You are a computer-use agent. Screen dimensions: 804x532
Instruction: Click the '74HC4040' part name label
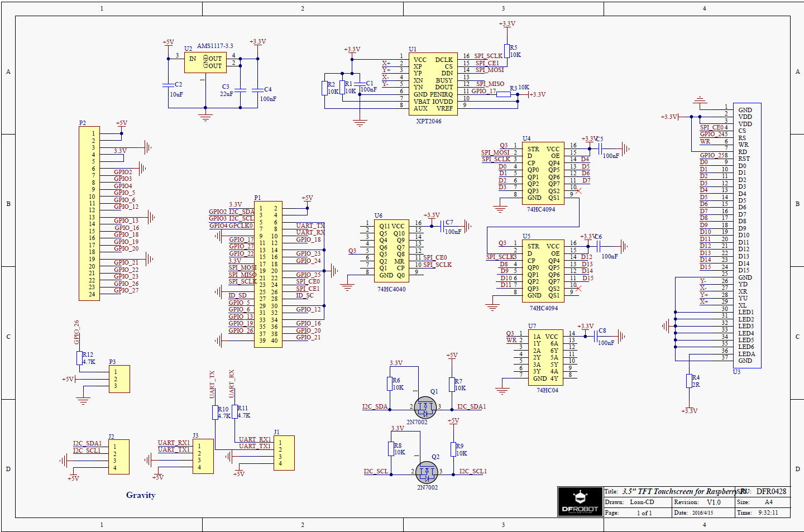point(391,289)
